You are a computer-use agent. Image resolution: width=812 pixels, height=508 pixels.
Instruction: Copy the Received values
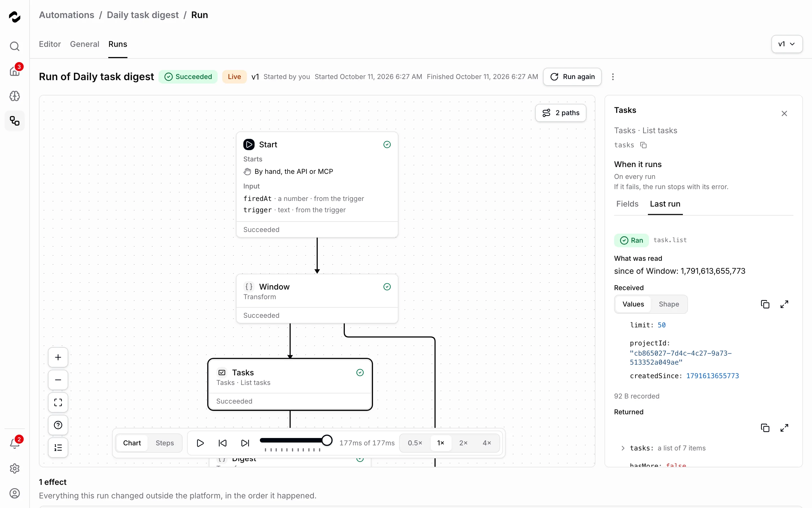coord(765,305)
